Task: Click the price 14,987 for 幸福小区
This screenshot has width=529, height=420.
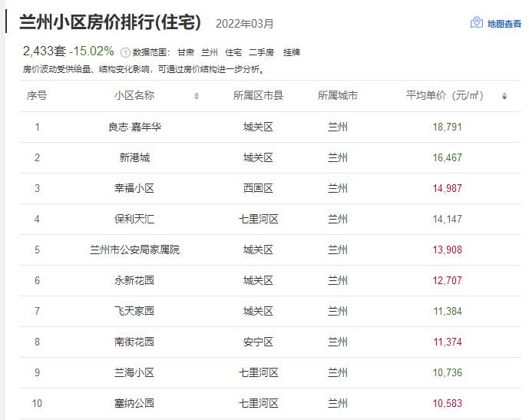Action: [448, 188]
